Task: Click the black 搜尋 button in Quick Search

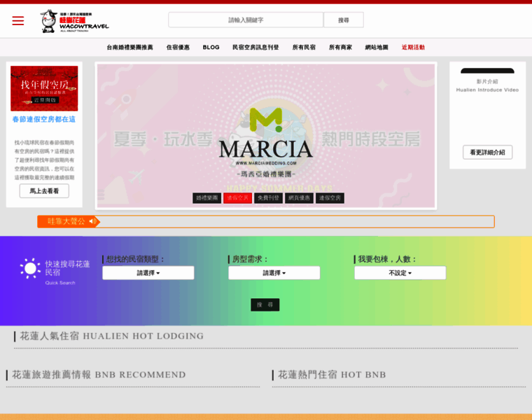Action: (265, 304)
